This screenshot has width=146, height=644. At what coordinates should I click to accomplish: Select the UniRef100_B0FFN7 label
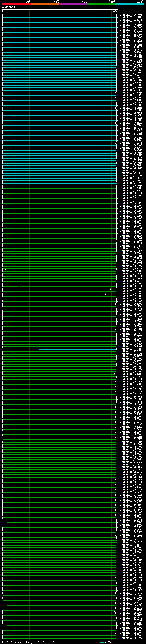coord(131,85)
